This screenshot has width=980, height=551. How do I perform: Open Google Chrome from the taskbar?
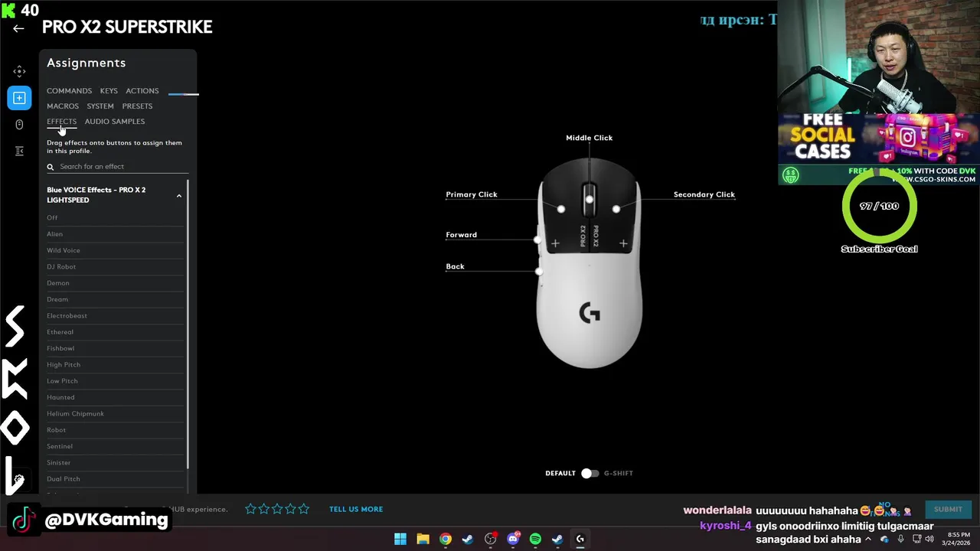pyautogui.click(x=446, y=539)
